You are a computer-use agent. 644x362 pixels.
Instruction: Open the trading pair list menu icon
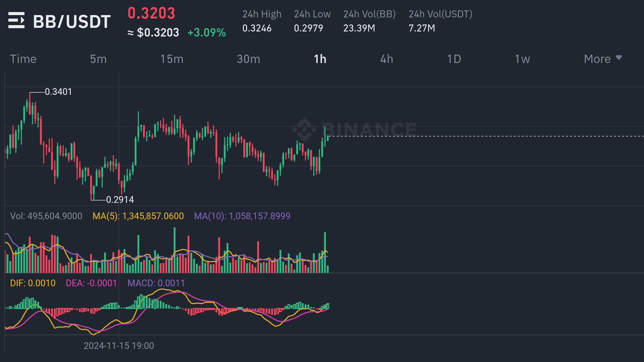pos(16,20)
